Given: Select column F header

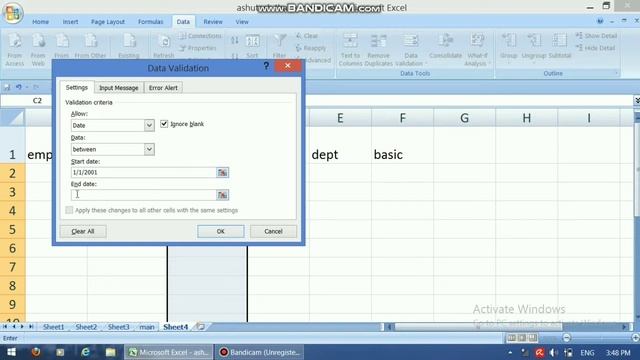Looking at the screenshot, I should (402, 118).
